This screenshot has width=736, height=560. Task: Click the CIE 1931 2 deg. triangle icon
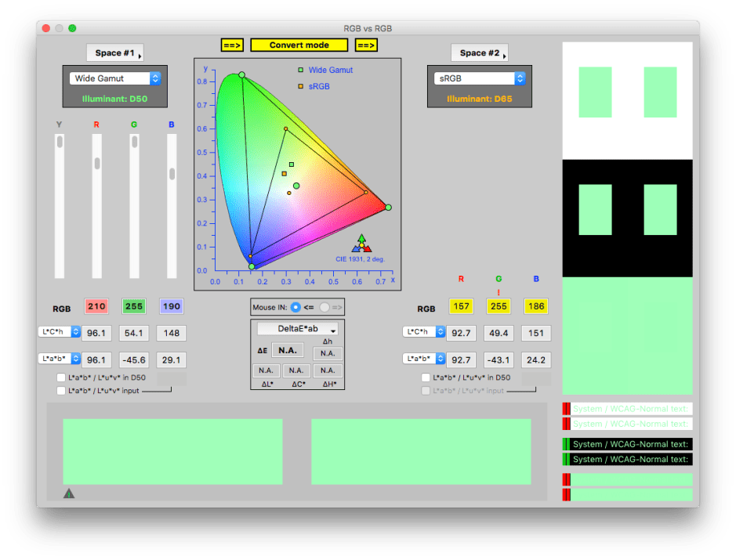coord(361,243)
